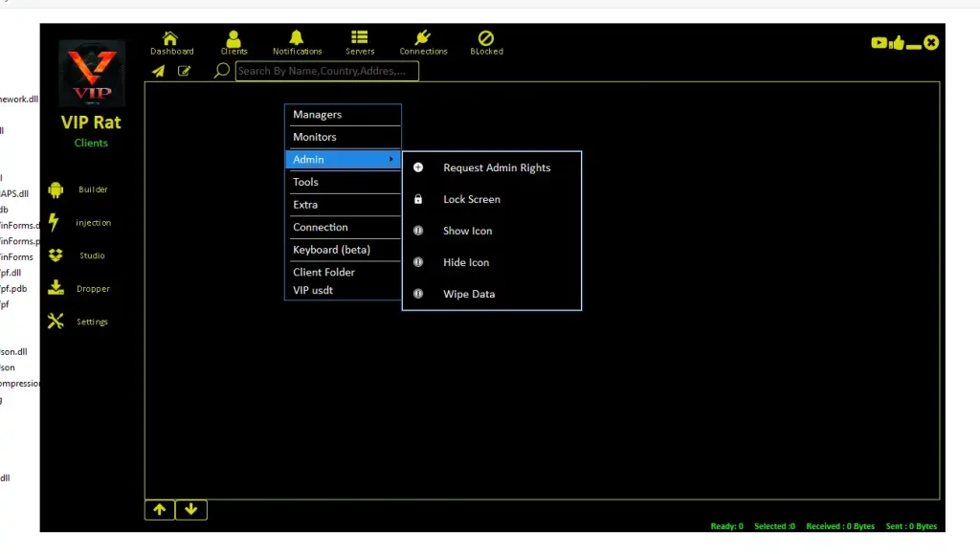
Task: Click the edit pencil icon beside search
Action: [184, 71]
